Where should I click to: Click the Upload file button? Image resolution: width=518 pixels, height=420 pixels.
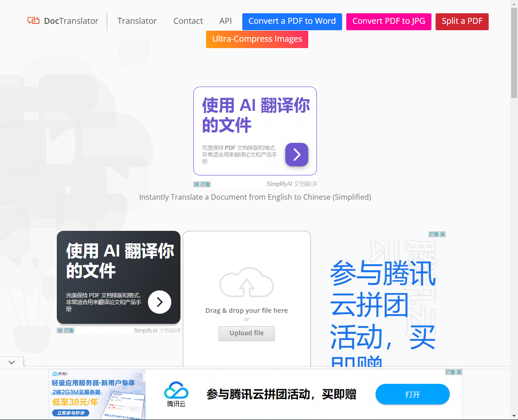(246, 333)
